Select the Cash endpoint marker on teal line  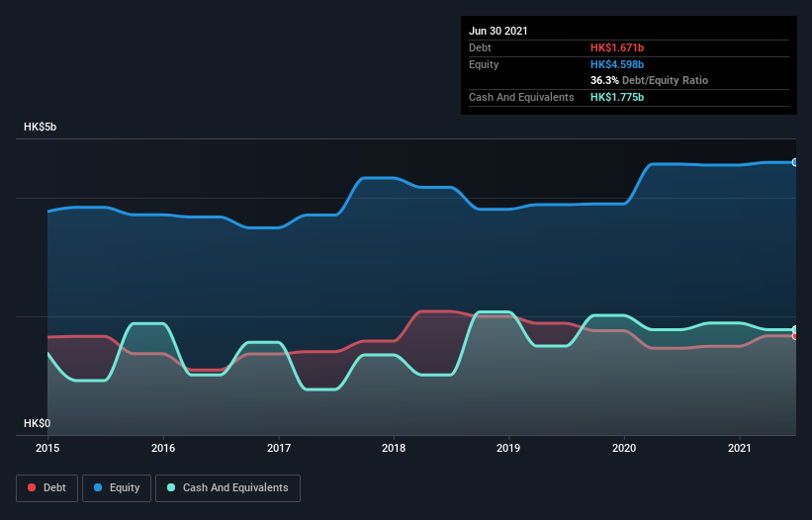795,329
